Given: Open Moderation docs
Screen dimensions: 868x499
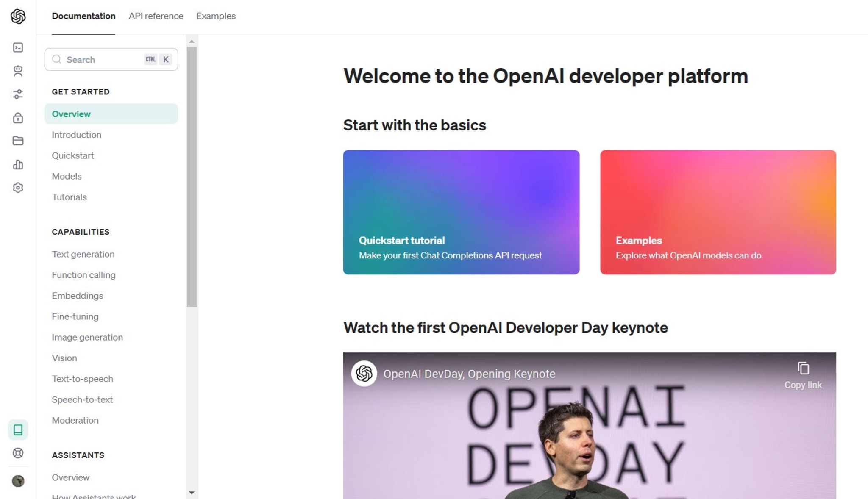Looking at the screenshot, I should tap(75, 420).
